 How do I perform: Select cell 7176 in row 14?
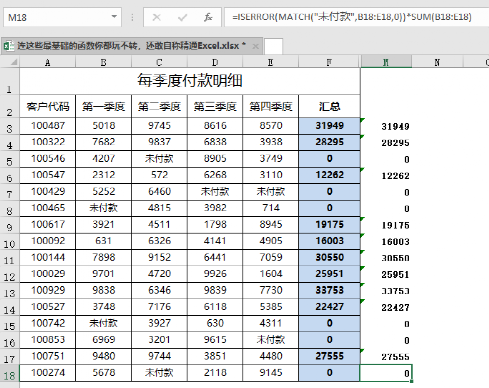point(159,307)
